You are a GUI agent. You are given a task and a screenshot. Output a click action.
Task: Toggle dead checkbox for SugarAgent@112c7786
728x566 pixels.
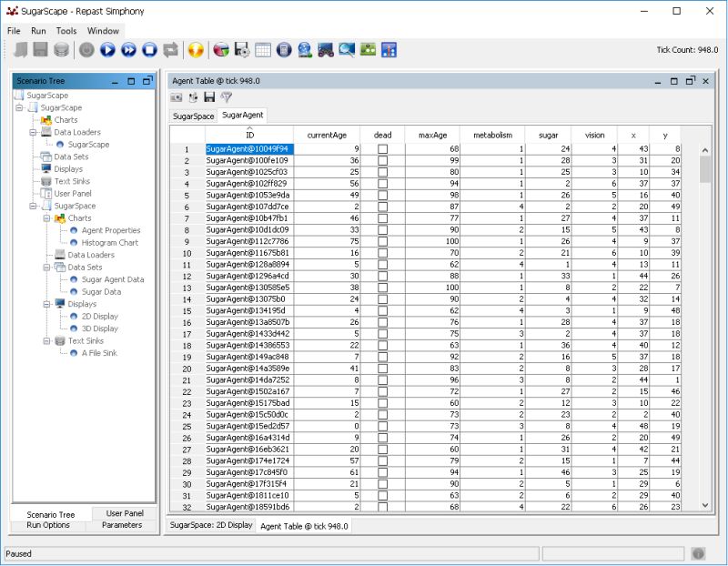(x=382, y=241)
